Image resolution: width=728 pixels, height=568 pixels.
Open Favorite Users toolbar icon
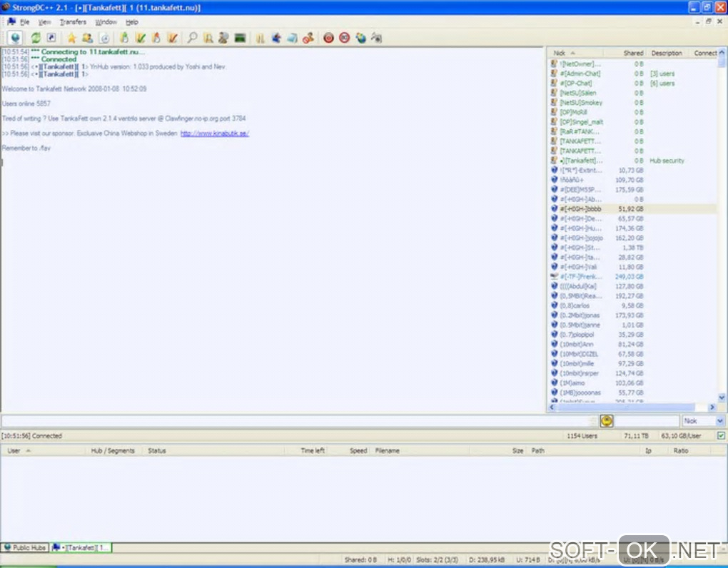tap(87, 38)
